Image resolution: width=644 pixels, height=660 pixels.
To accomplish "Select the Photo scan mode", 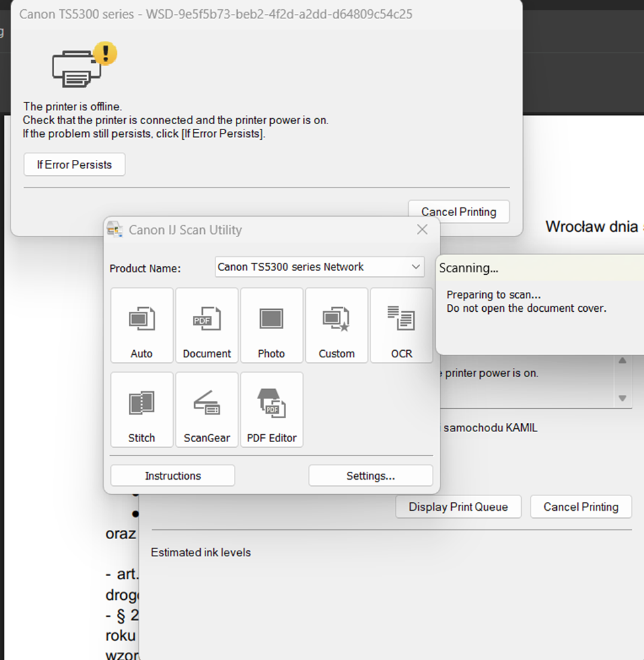I will 271,325.
